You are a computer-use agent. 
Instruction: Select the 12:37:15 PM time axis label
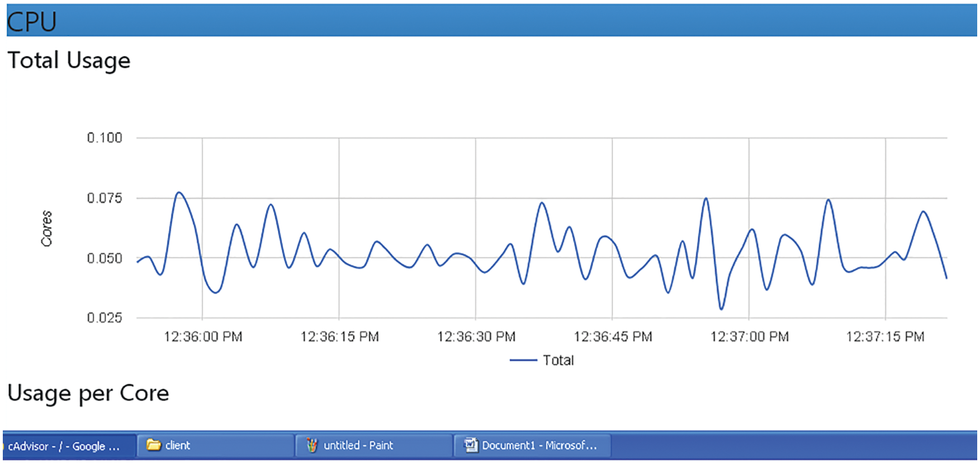pyautogui.click(x=885, y=337)
